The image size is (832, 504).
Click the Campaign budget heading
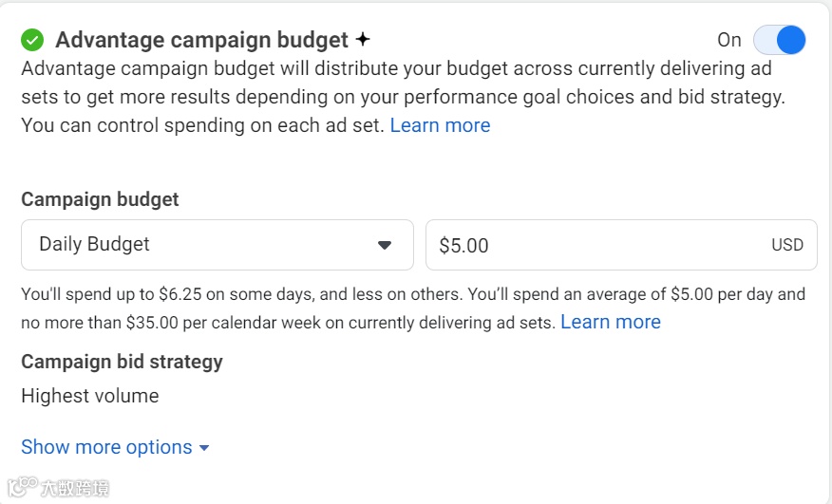pos(100,199)
